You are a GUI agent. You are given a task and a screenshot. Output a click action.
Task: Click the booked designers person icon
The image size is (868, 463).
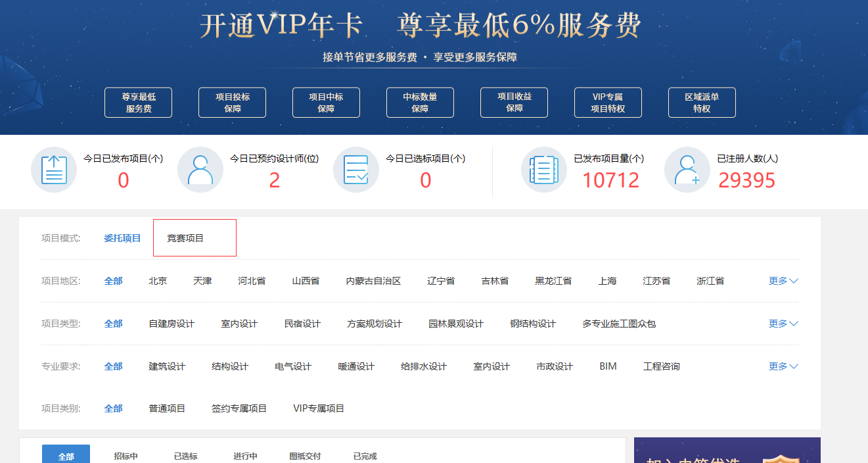200,170
